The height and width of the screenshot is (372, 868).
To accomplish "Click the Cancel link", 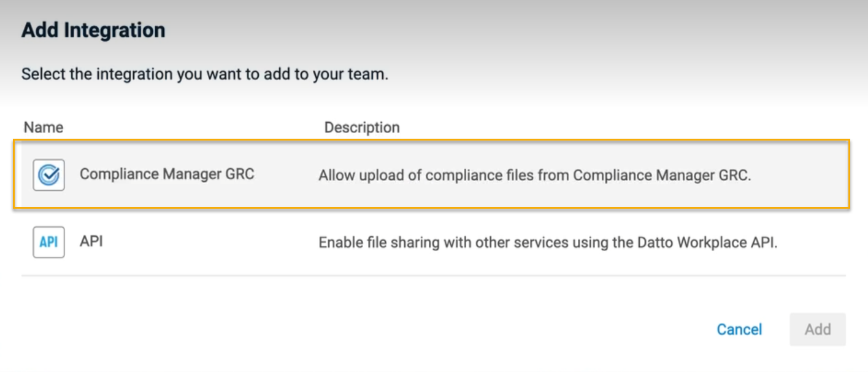I will tap(739, 330).
